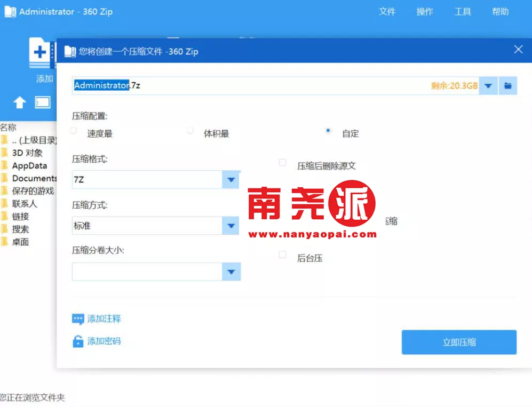Select the 速度最 speed-first radio option
The image size is (532, 407).
pyautogui.click(x=73, y=131)
